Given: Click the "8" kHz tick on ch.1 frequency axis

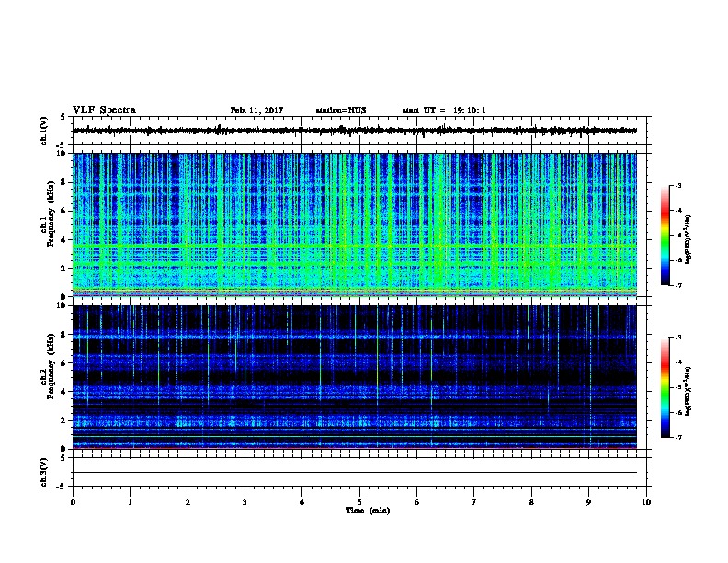Looking at the screenshot, I should 63,182.
